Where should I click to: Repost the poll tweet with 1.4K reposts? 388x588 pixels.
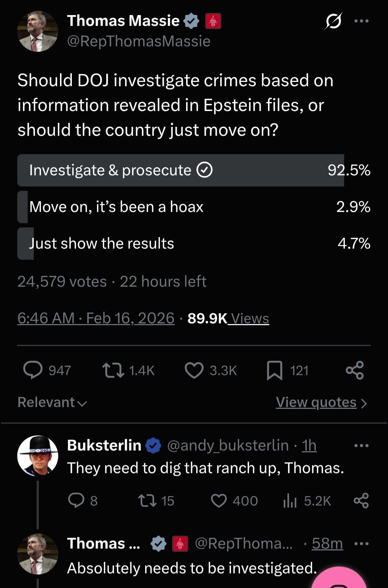coord(114,370)
